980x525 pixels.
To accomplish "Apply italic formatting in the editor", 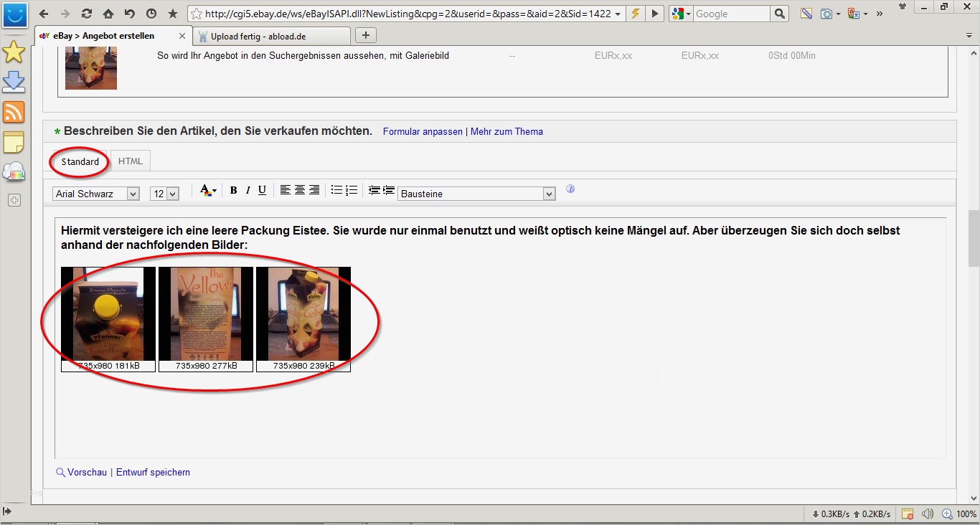I will point(248,190).
